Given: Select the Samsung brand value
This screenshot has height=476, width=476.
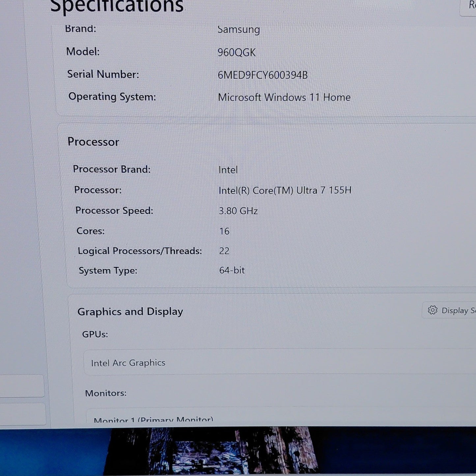Looking at the screenshot, I should tap(238, 30).
